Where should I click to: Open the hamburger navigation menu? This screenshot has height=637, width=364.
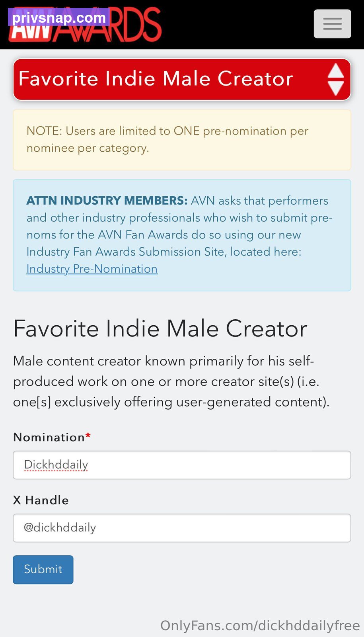pos(332,24)
